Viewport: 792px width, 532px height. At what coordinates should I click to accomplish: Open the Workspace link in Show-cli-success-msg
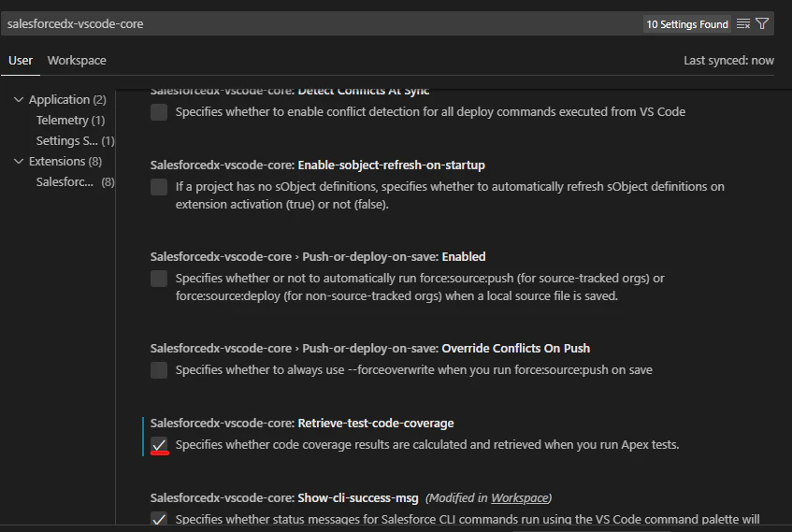(x=519, y=498)
